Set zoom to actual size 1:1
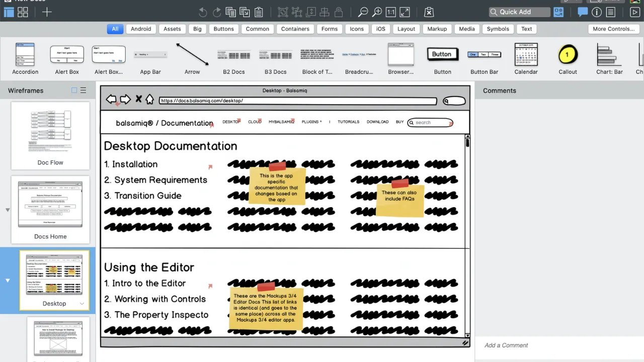The image size is (644, 362). [x=391, y=12]
